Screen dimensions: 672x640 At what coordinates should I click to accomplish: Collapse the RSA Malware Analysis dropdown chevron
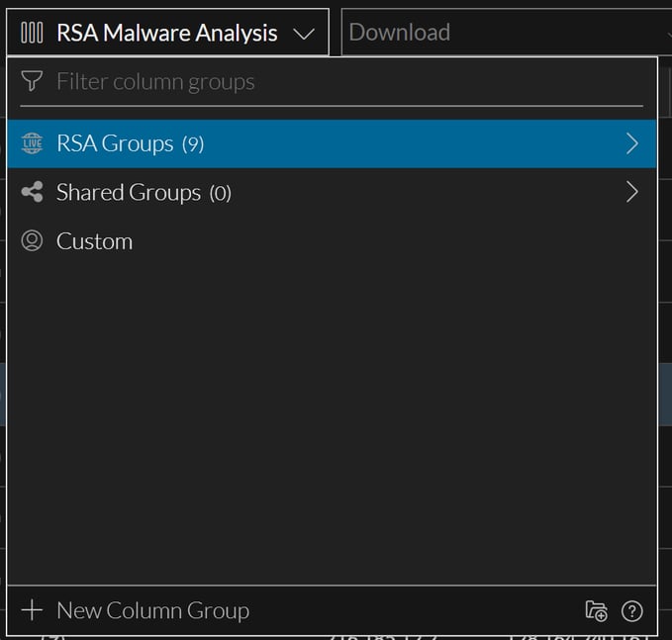point(304,34)
